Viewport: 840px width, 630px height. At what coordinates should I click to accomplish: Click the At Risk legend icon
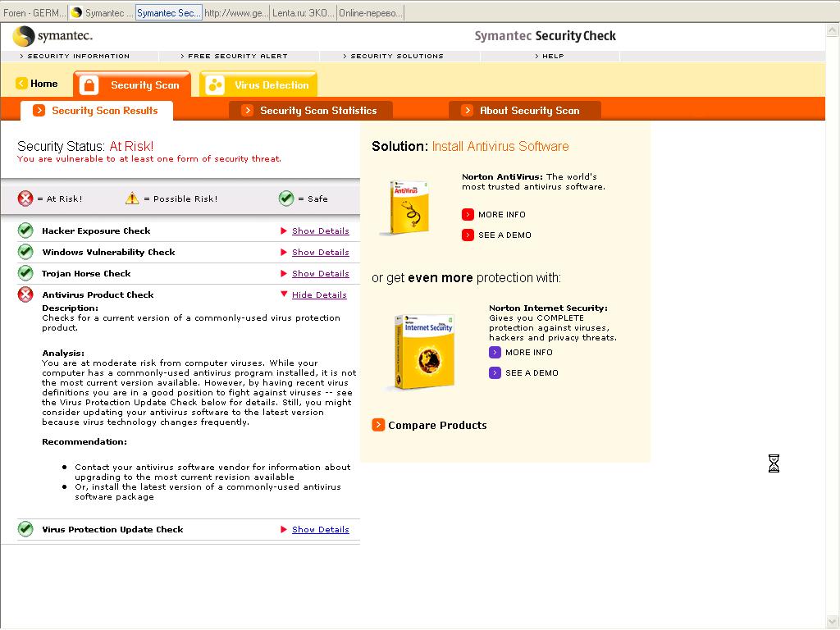click(25, 199)
